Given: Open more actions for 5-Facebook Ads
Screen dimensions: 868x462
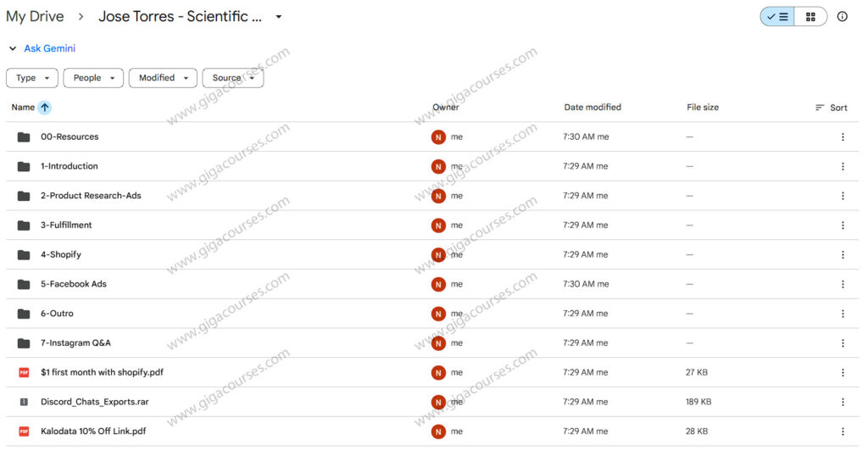Looking at the screenshot, I should 843,284.
